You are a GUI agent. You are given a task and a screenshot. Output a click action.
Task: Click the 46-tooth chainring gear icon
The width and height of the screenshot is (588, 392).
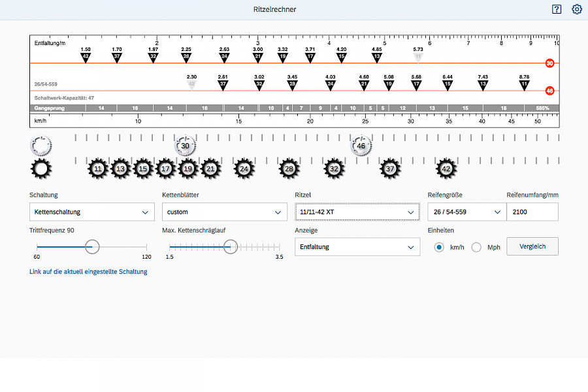point(361,146)
